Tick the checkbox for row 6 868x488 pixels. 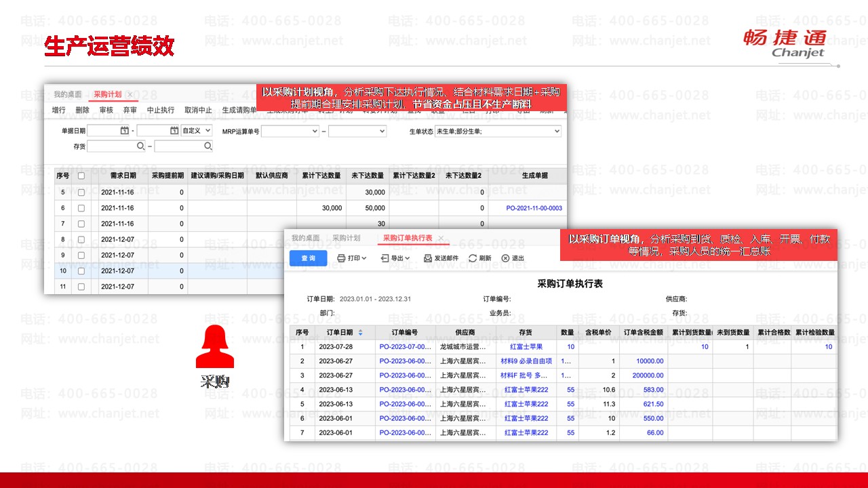(81, 208)
